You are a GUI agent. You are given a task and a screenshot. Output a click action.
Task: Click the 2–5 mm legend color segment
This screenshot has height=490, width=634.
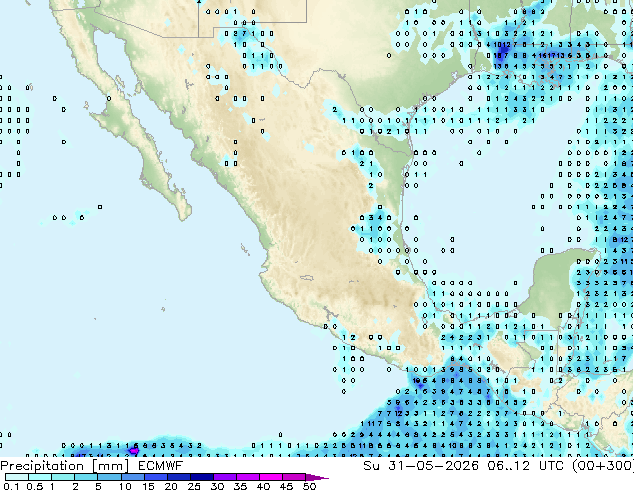point(86,477)
